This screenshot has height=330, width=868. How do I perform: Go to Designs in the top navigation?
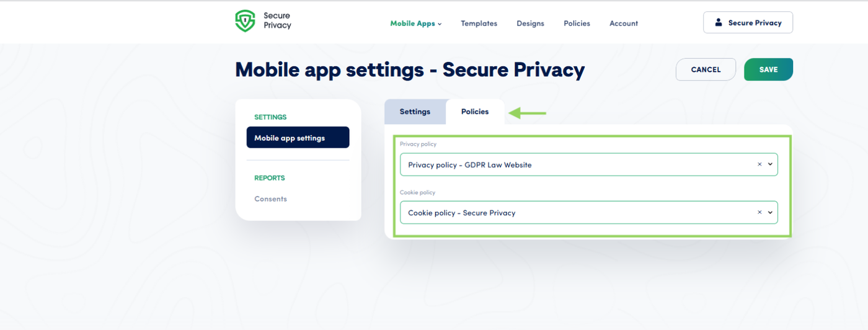(530, 24)
